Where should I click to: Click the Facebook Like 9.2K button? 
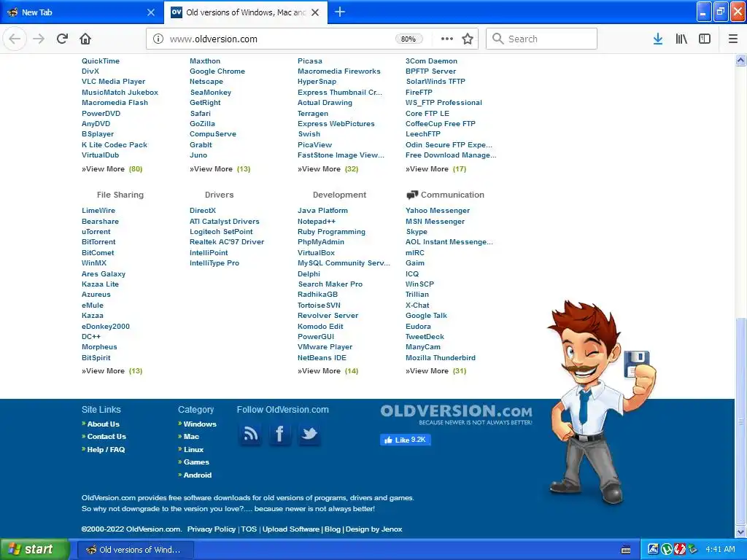point(406,440)
